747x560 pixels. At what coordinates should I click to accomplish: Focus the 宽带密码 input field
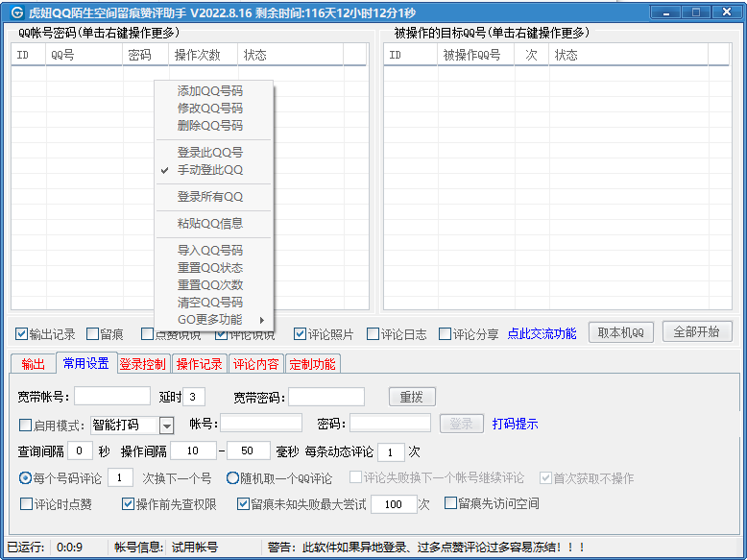pyautogui.click(x=326, y=397)
